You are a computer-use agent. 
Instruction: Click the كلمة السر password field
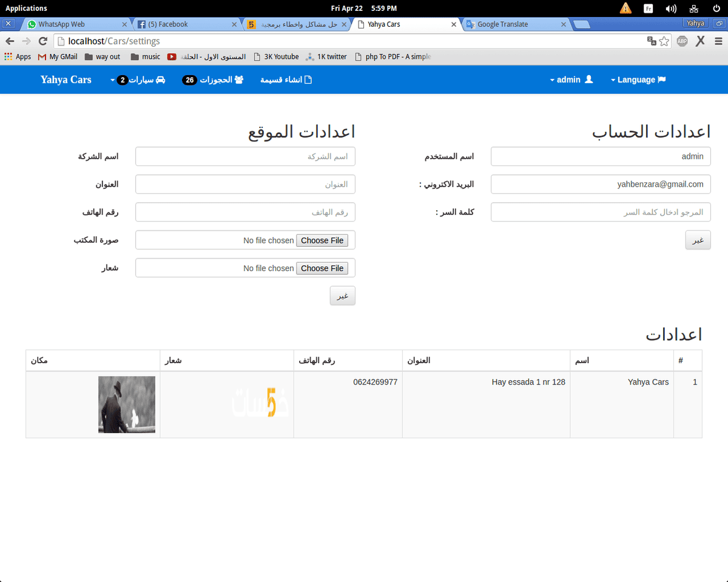[x=601, y=212]
